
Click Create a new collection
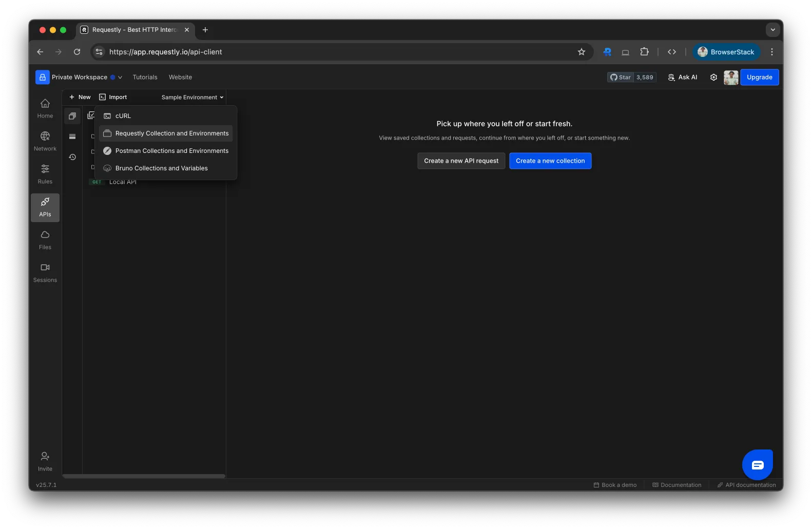click(x=550, y=161)
